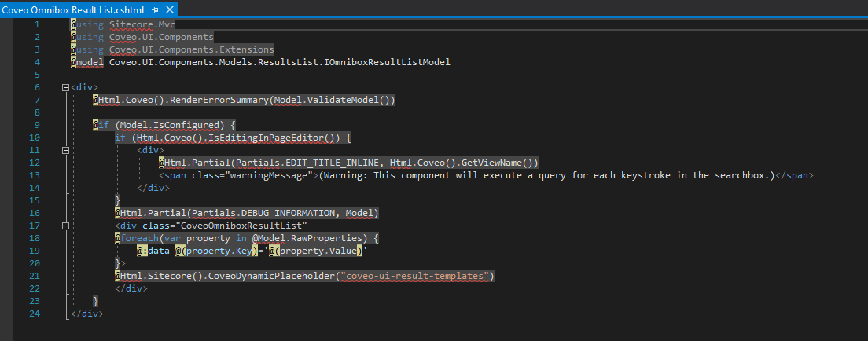Click the word keystroke in warning text
This screenshot has height=341, width=868.
click(x=652, y=175)
